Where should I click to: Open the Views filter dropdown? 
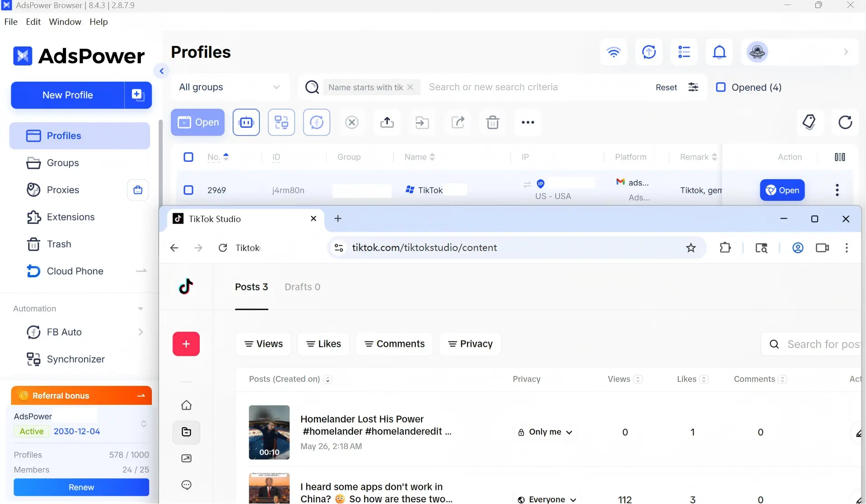coord(263,344)
